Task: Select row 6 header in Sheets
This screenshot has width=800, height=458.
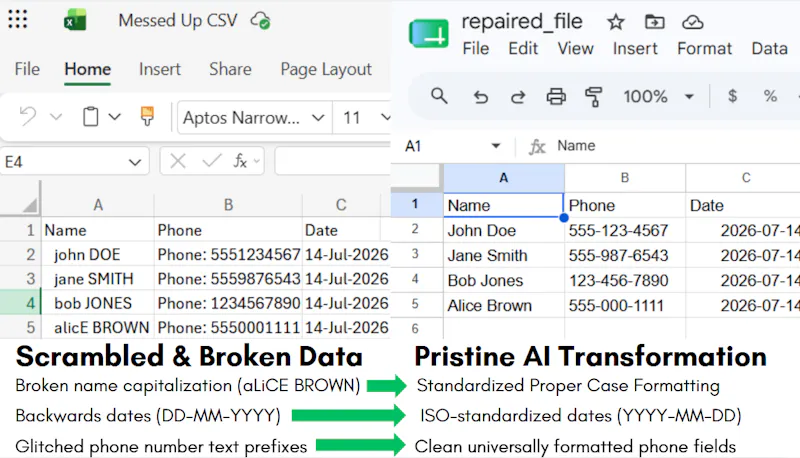Action: 416,328
